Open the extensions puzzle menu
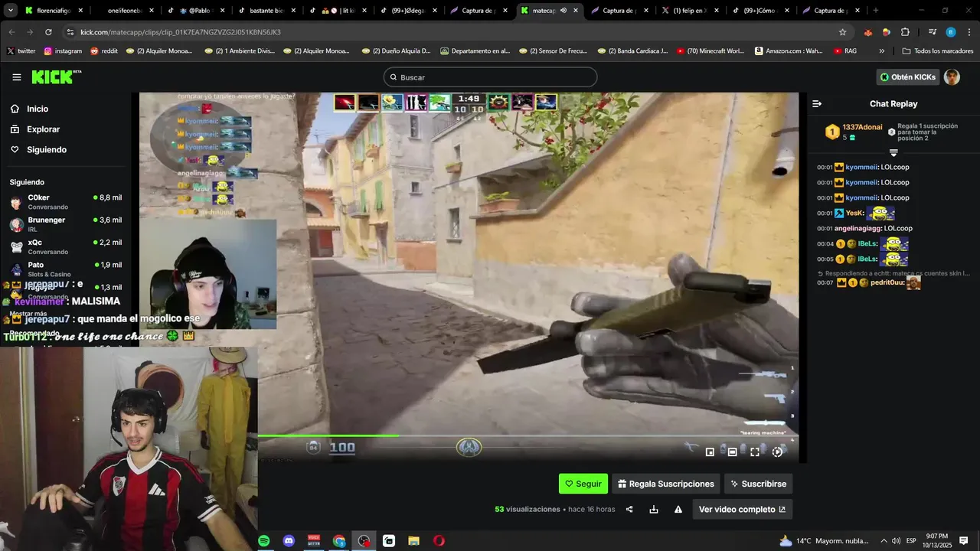This screenshot has height=551, width=980. (905, 32)
